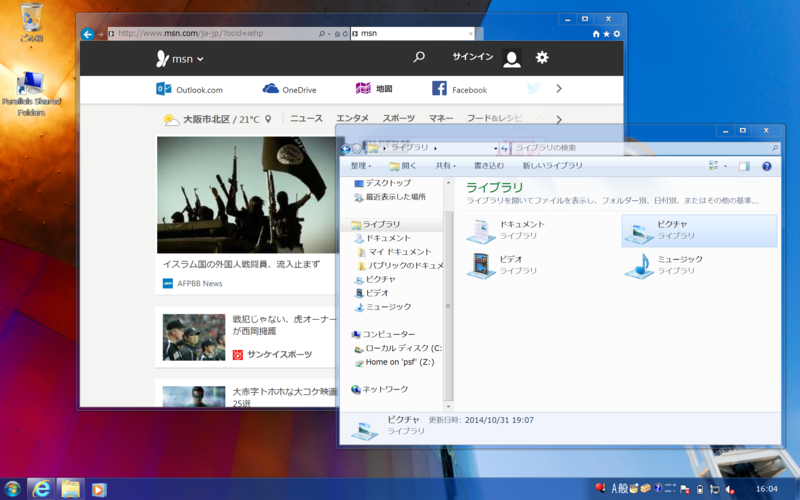Select マイ ドキュメント in navigation tree
The height and width of the screenshot is (500, 800).
coord(394,252)
